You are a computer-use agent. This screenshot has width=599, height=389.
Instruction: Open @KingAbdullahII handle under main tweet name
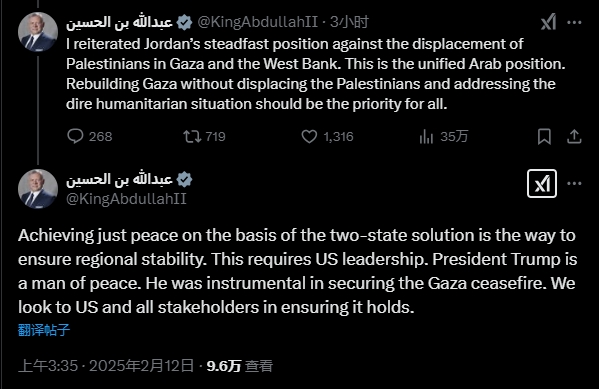click(x=126, y=199)
